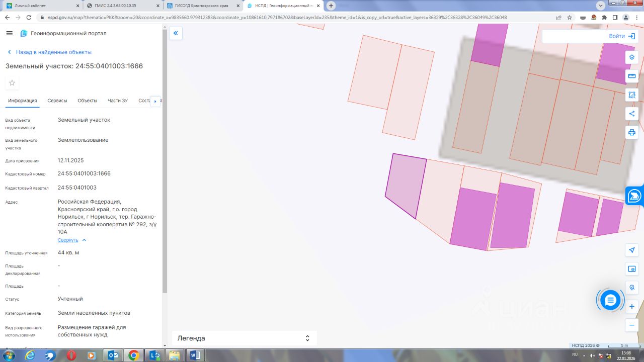Zoom in on the map
Screen dimensions: 644x362
[632, 306]
